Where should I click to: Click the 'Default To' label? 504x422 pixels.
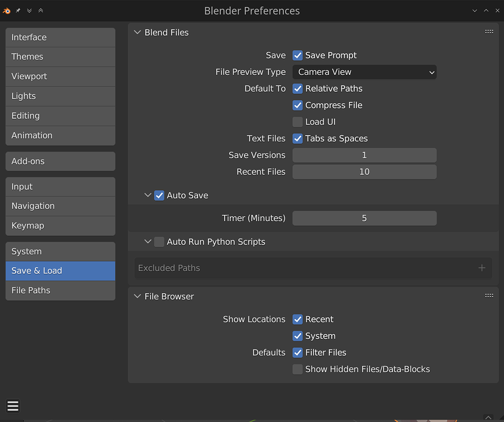(265, 89)
